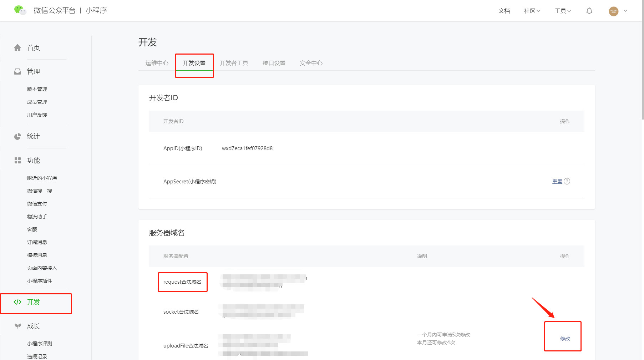
Task: Click the socket合法域名 label
Action: click(181, 312)
